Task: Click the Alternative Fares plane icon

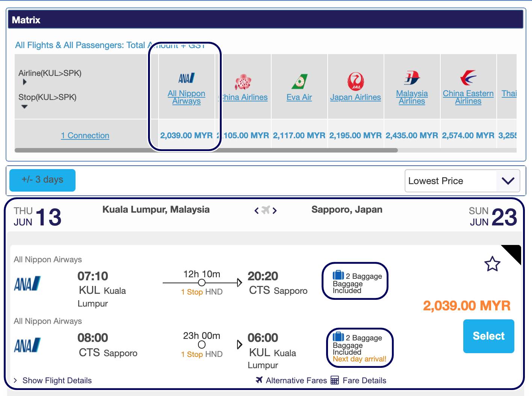Action: [x=259, y=380]
